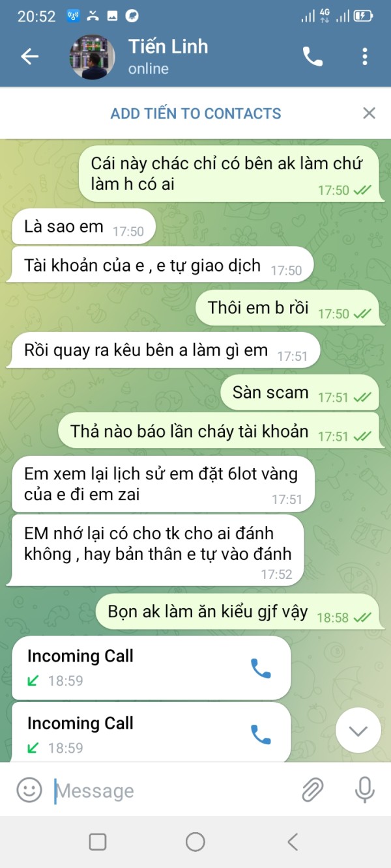Tap the Android back triangle button
Viewport: 391px width, 868px height.
pos(293,842)
